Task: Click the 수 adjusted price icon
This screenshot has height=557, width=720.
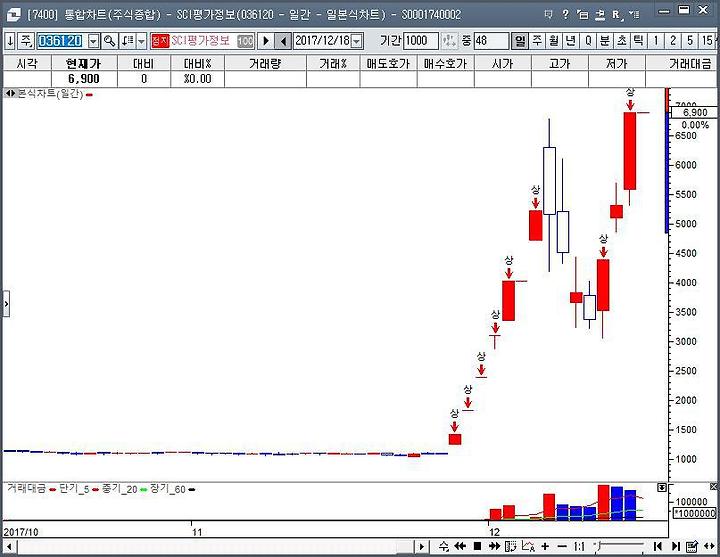Action: point(444,546)
